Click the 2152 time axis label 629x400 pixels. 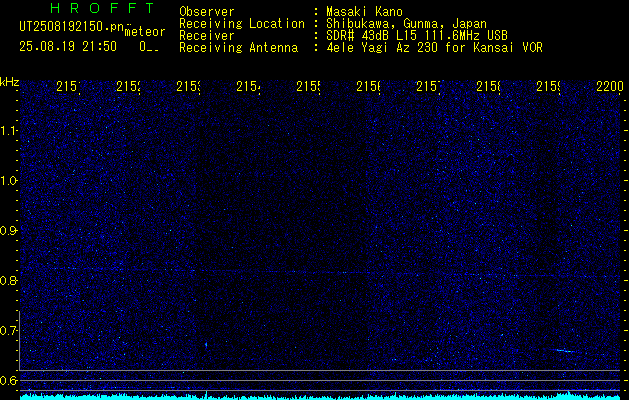point(128,86)
